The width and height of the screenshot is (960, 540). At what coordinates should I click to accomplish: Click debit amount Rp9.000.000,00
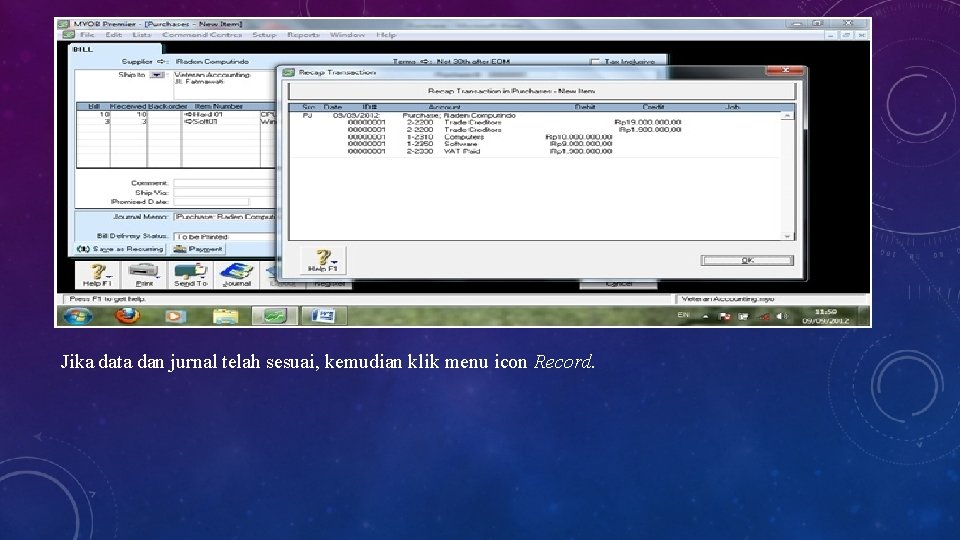(581, 144)
